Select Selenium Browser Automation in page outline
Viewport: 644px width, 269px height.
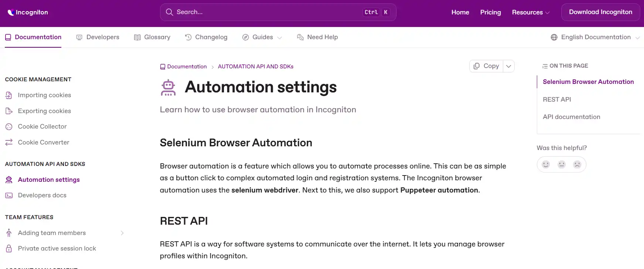pos(588,82)
